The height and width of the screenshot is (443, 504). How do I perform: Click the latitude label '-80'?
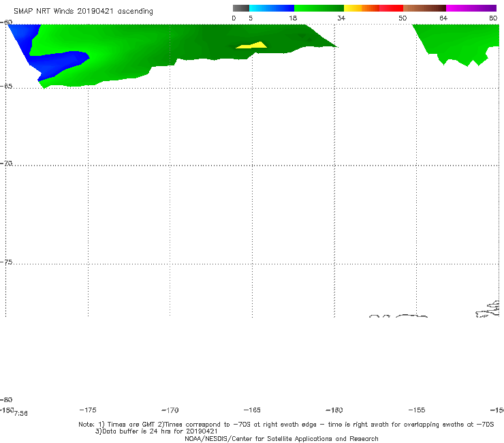point(6,399)
